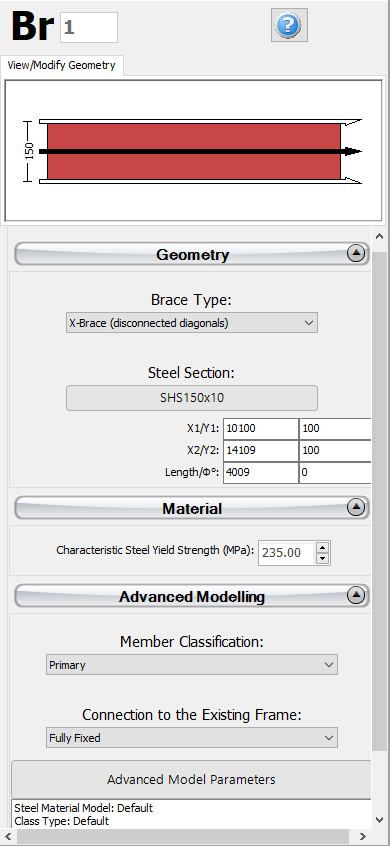Click the Material section header bar
This screenshot has width=390, height=846.
pyautogui.click(x=192, y=508)
